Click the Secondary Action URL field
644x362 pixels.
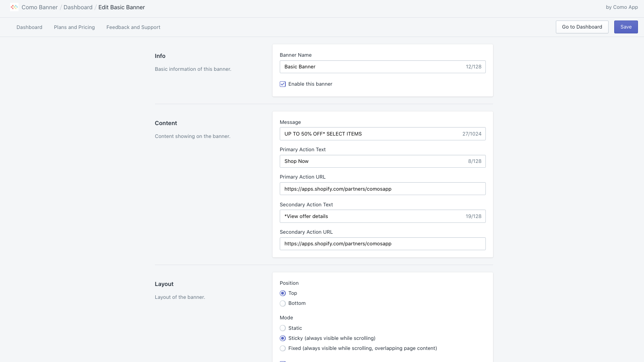click(383, 244)
